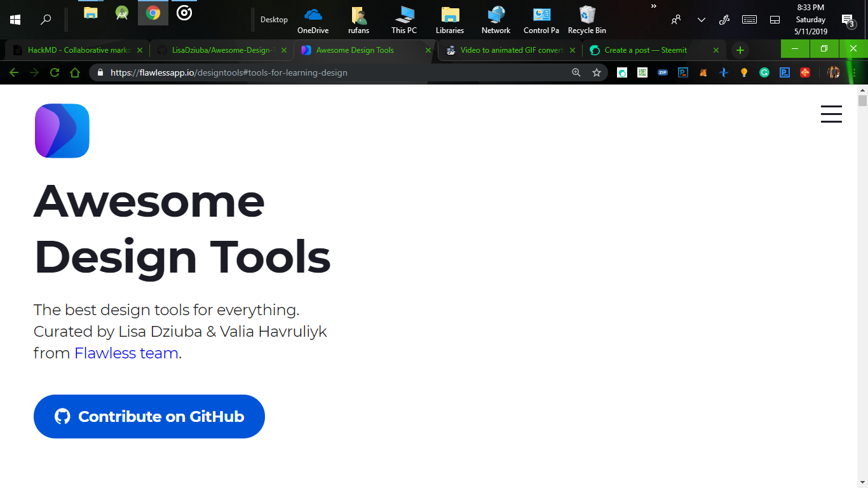868x488 pixels.
Task: Expand the desktop toolbar overflow chevrons
Action: pos(654,6)
